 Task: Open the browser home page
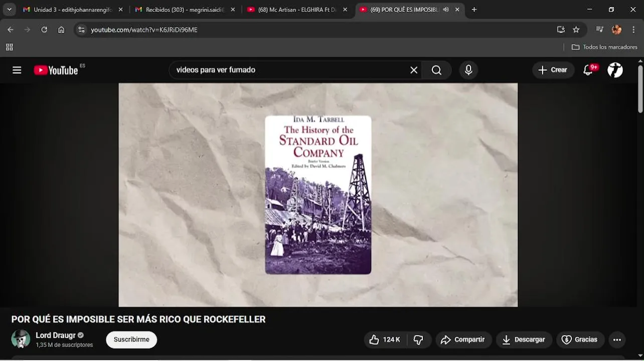pos(61,30)
